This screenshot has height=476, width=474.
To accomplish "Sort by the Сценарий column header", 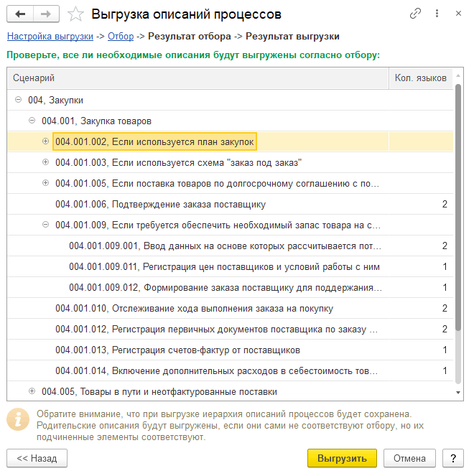I will point(197,78).
